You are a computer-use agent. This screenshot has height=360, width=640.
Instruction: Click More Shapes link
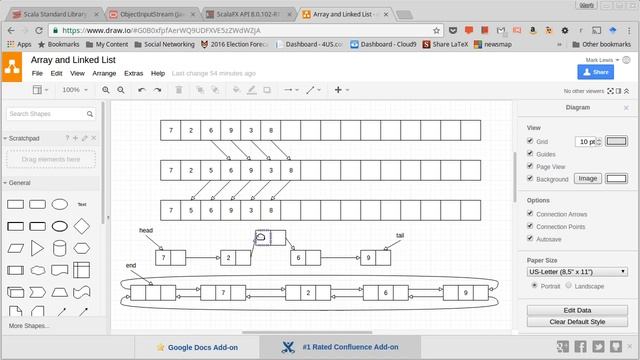pos(29,326)
